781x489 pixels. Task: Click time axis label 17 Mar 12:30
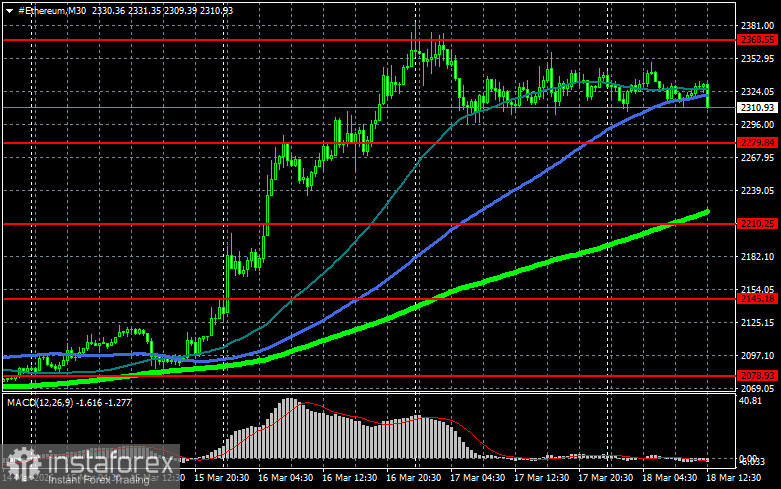click(541, 478)
